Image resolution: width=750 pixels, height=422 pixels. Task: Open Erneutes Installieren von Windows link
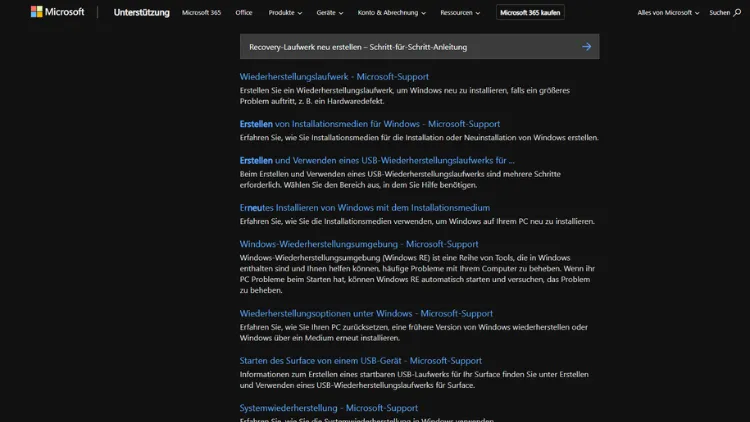[365, 207]
